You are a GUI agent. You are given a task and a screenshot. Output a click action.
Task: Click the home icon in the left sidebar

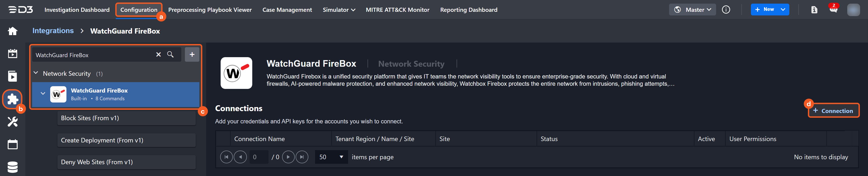click(12, 31)
